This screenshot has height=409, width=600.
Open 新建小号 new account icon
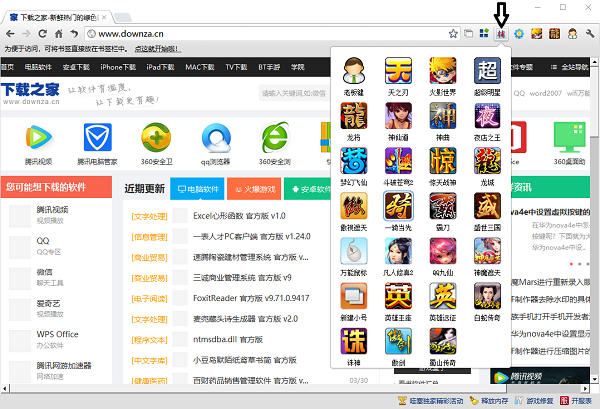click(354, 297)
